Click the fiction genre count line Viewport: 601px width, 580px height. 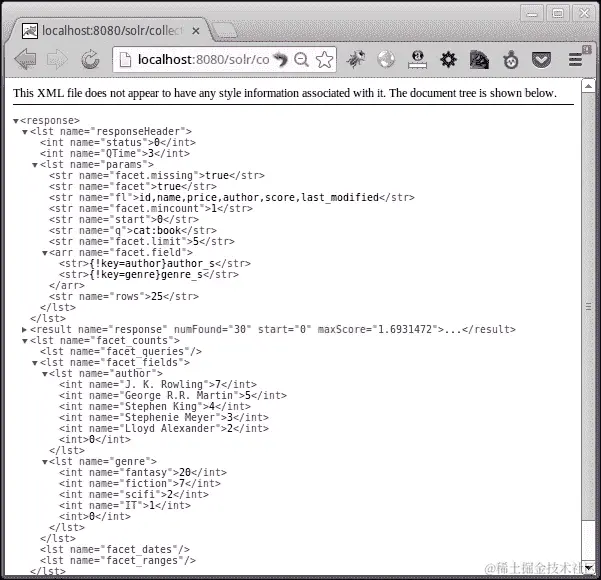pyautogui.click(x=140, y=483)
